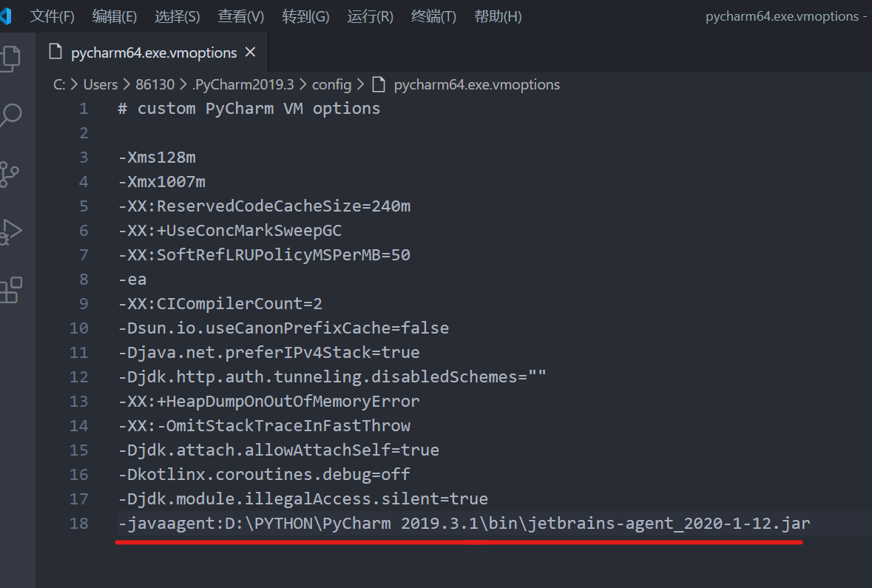Expand the config breadcrumb item

331,84
